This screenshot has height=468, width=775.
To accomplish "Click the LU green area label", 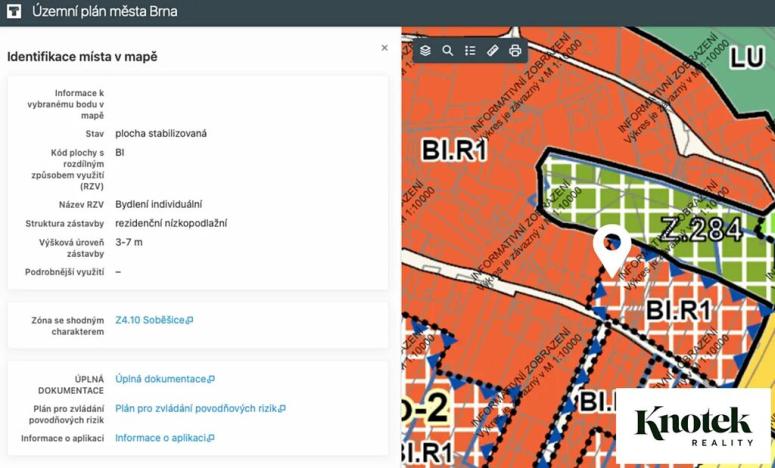I will (746, 56).
